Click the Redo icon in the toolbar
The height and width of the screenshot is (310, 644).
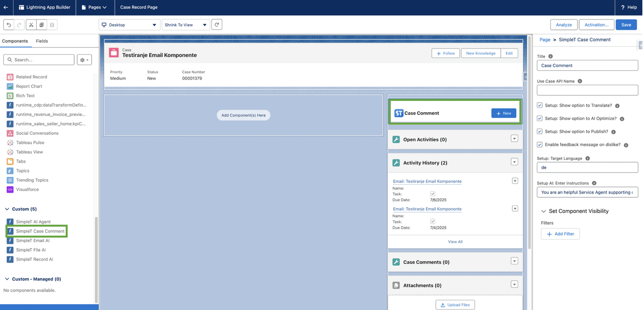tap(19, 25)
